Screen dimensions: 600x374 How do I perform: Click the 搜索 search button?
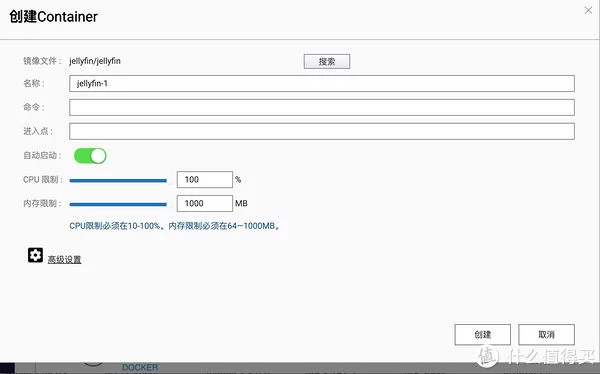pos(327,62)
